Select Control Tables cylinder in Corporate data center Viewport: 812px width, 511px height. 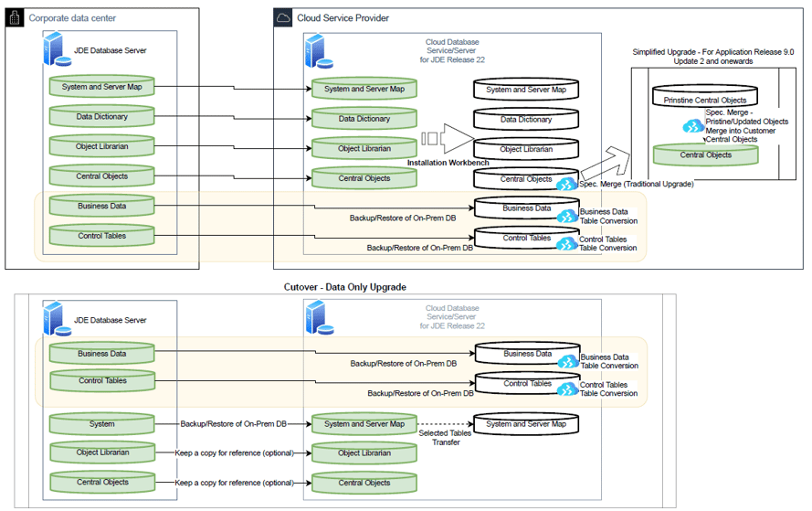[x=102, y=236]
